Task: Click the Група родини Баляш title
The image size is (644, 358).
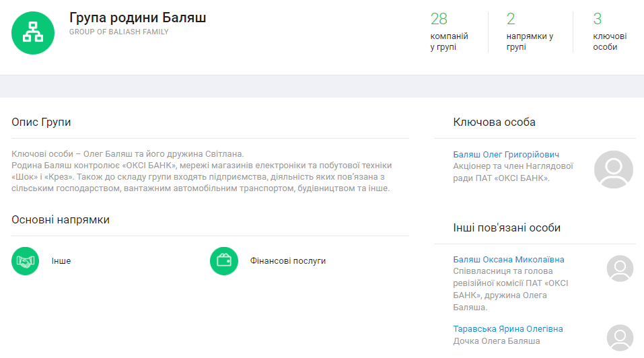Action: point(137,18)
